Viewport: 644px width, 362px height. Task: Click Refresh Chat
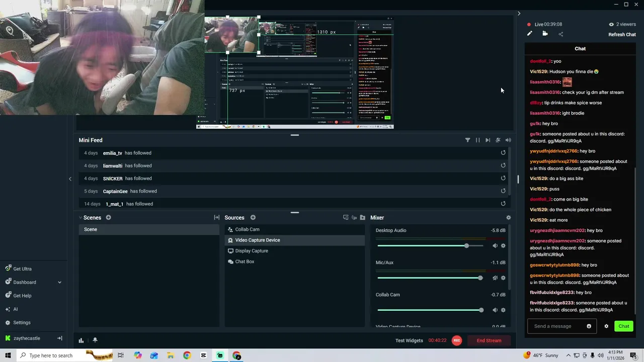coord(622,35)
